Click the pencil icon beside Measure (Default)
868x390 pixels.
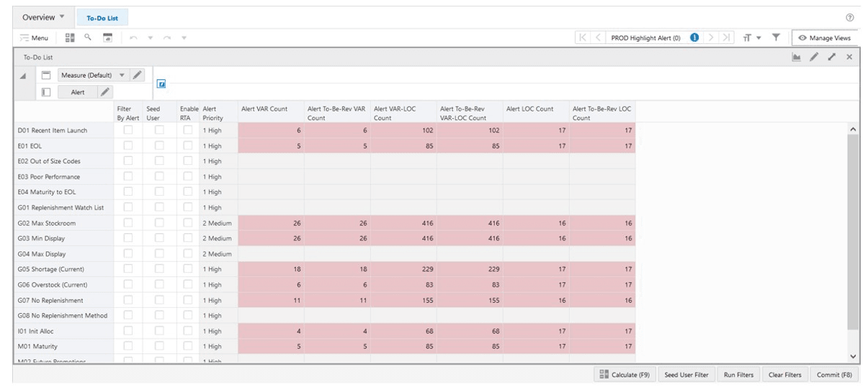point(138,75)
